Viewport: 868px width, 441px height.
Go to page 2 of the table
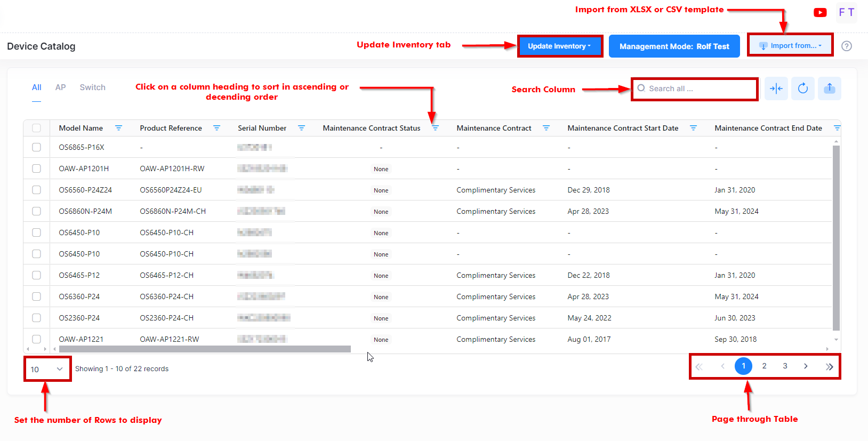point(764,366)
